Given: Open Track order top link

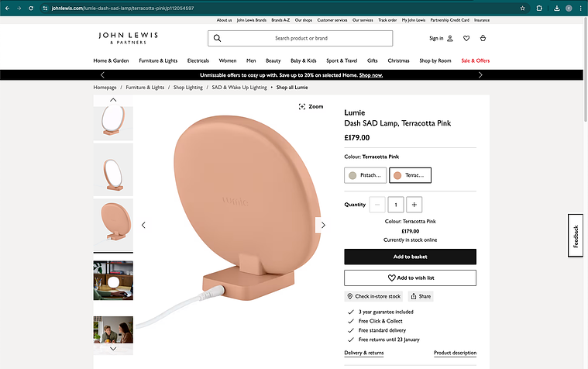Looking at the screenshot, I should (x=387, y=20).
